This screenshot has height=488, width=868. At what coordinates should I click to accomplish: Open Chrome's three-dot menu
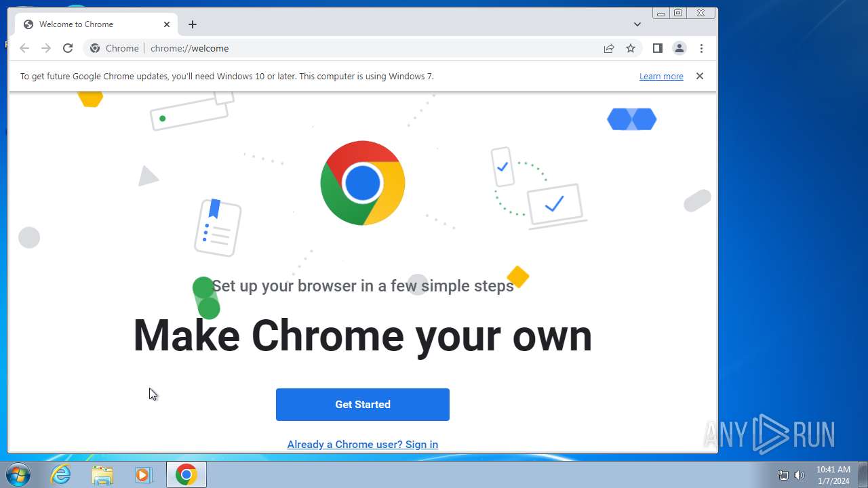click(701, 48)
